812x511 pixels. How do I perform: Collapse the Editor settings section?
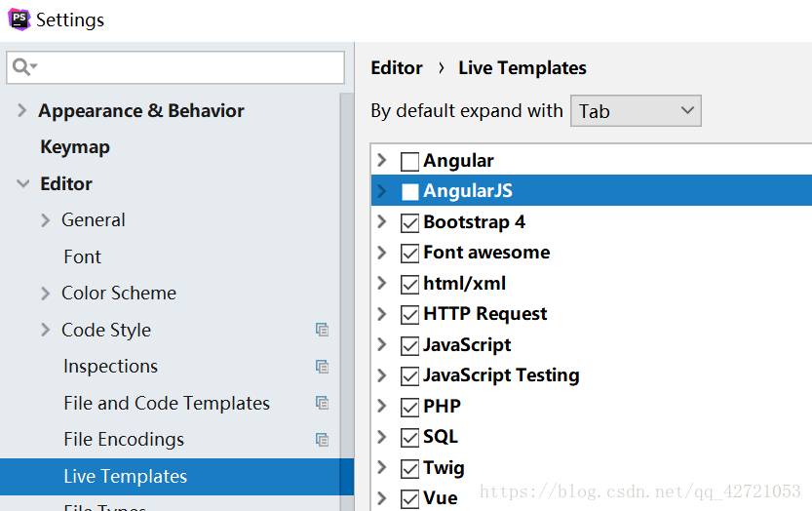(22, 183)
